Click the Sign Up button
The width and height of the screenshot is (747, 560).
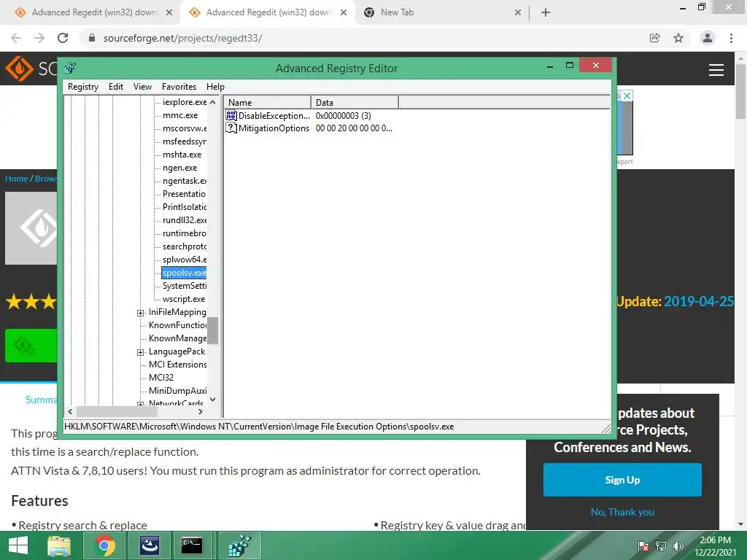[x=622, y=480]
